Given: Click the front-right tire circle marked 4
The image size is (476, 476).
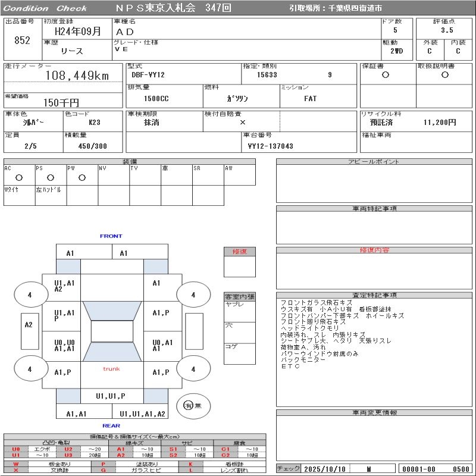Looking at the screenshot, I should pos(193,295).
